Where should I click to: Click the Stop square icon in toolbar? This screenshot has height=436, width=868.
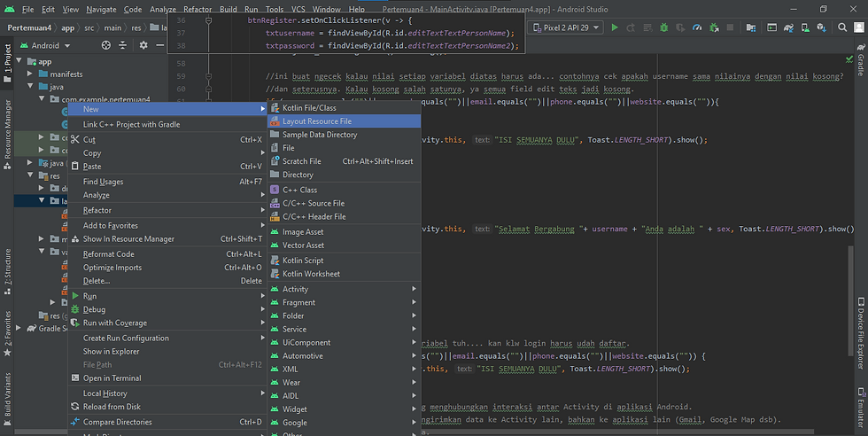(x=730, y=27)
